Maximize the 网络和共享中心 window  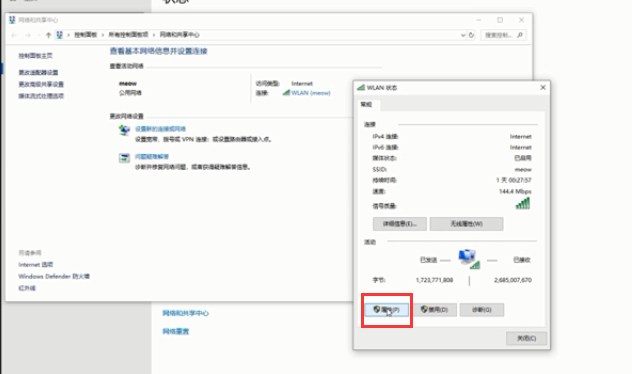pyautogui.click(x=500, y=20)
